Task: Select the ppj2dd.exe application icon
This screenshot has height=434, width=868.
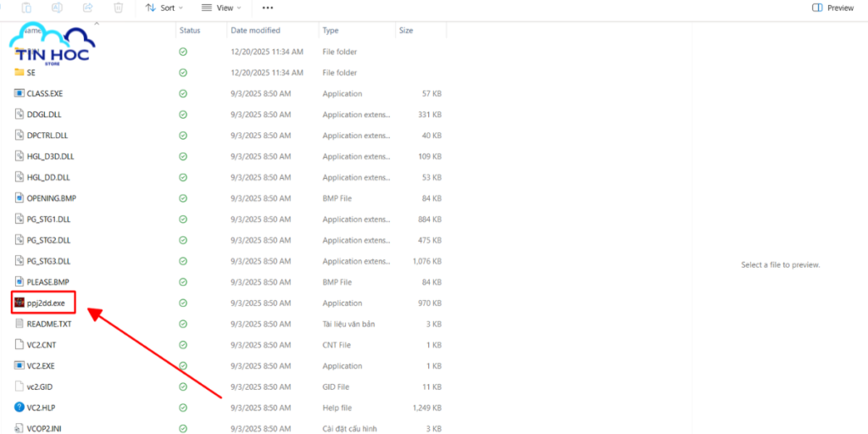Action: pyautogui.click(x=19, y=303)
